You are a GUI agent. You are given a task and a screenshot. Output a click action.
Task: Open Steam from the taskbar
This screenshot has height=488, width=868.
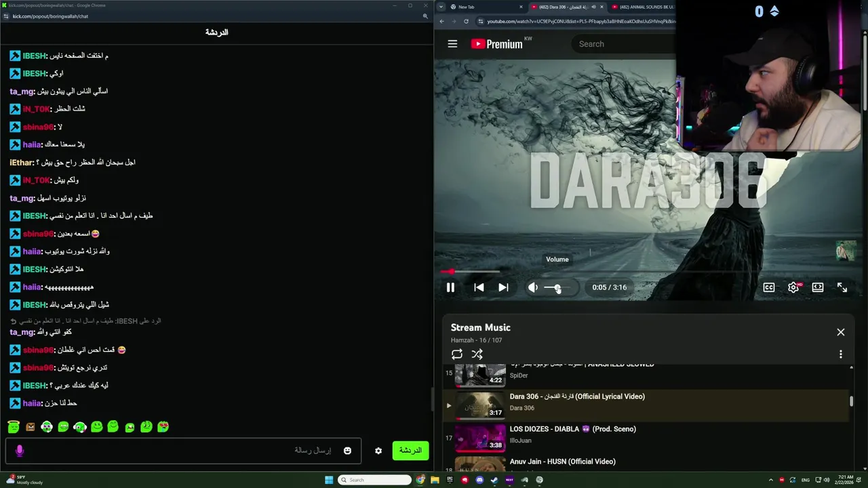tap(494, 480)
